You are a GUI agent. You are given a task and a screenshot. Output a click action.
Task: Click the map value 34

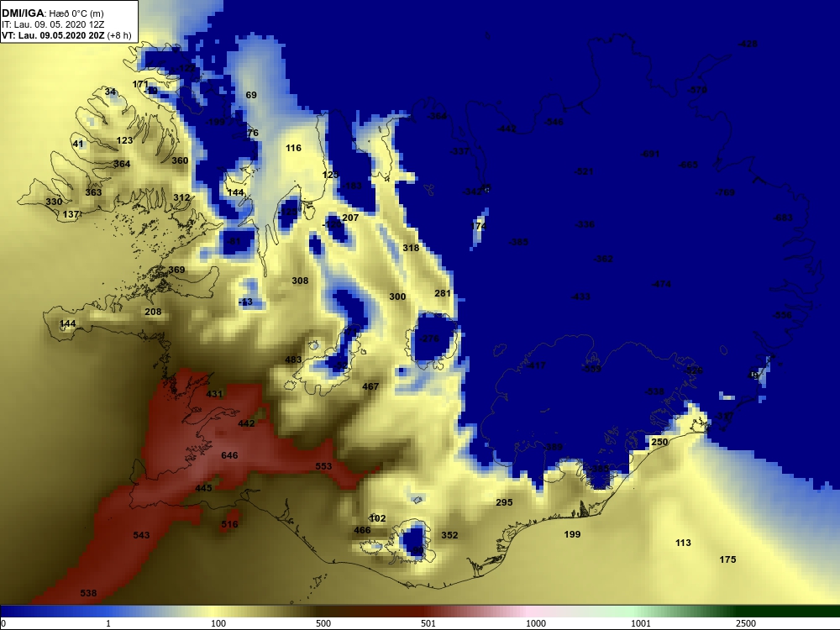point(110,92)
